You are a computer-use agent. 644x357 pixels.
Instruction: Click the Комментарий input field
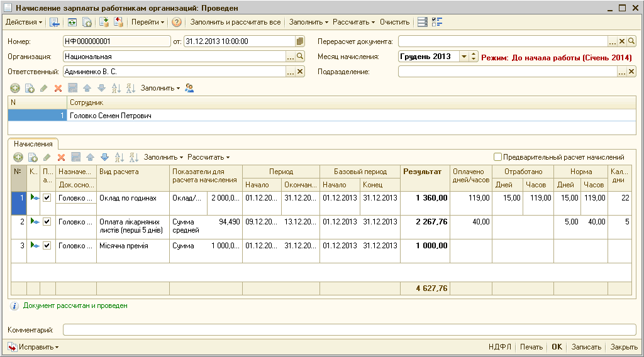(350, 330)
